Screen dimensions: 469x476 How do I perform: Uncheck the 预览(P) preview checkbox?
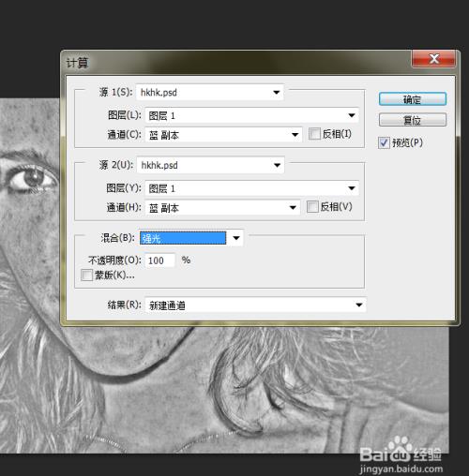pos(384,143)
